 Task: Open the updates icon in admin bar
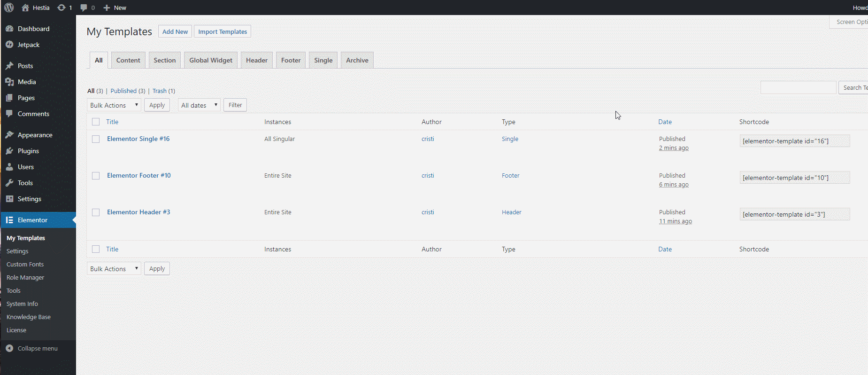pos(61,8)
